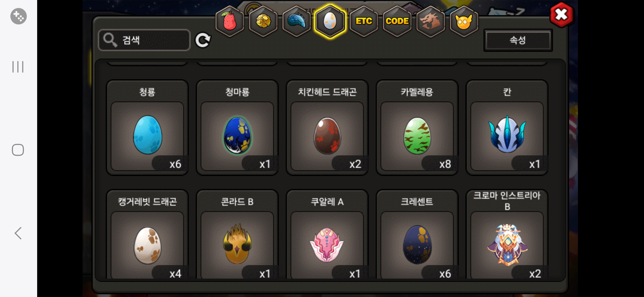The image size is (644, 297).
Task: Switch to the blue dragon head tab
Action: coord(296,21)
